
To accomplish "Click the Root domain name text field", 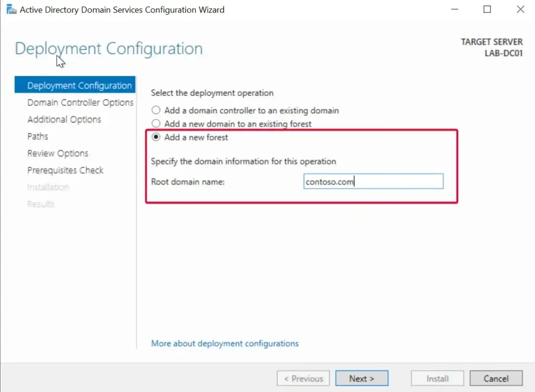I will (373, 182).
